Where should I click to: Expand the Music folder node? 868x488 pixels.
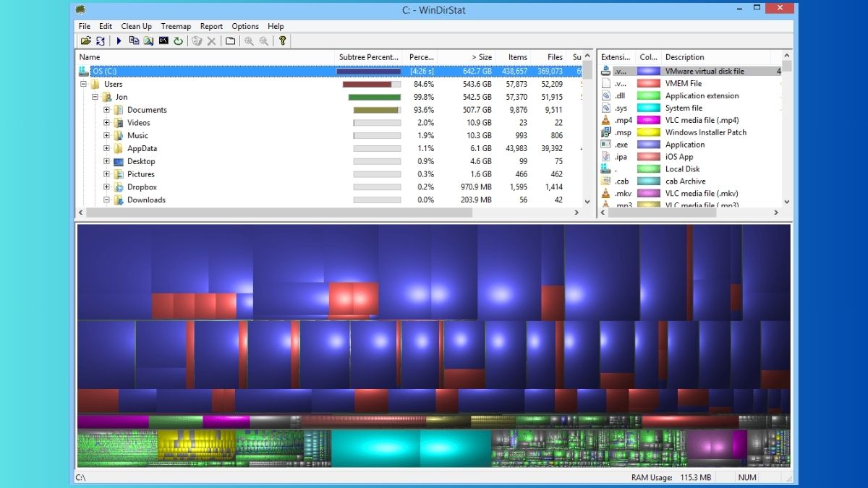click(x=106, y=135)
